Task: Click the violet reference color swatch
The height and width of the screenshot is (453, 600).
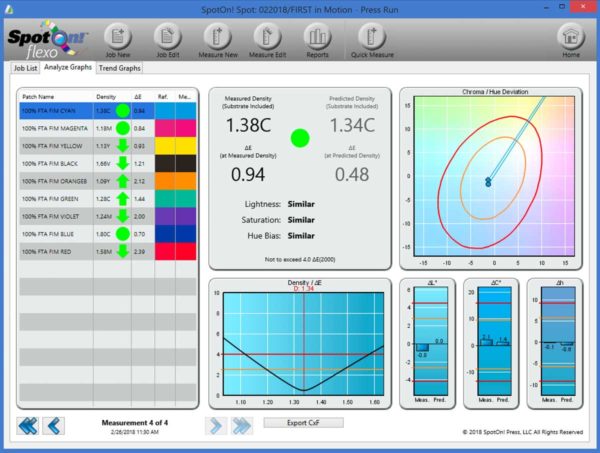Action: point(165,217)
